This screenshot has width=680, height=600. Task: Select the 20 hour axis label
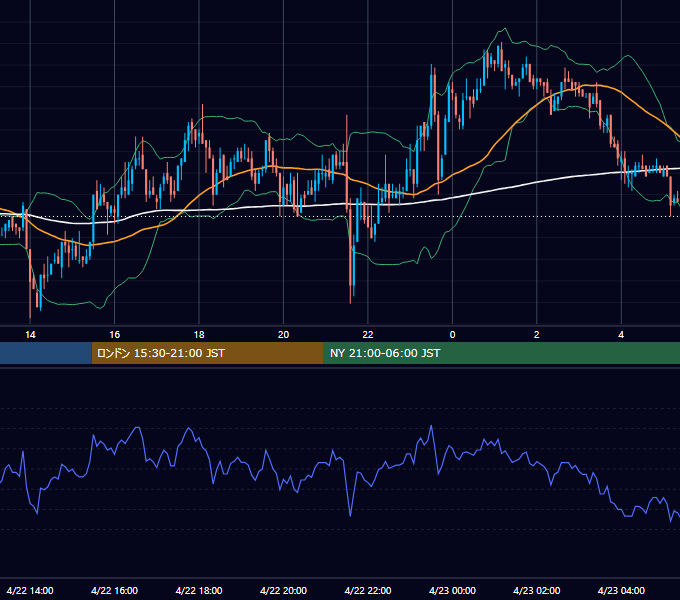[283, 335]
